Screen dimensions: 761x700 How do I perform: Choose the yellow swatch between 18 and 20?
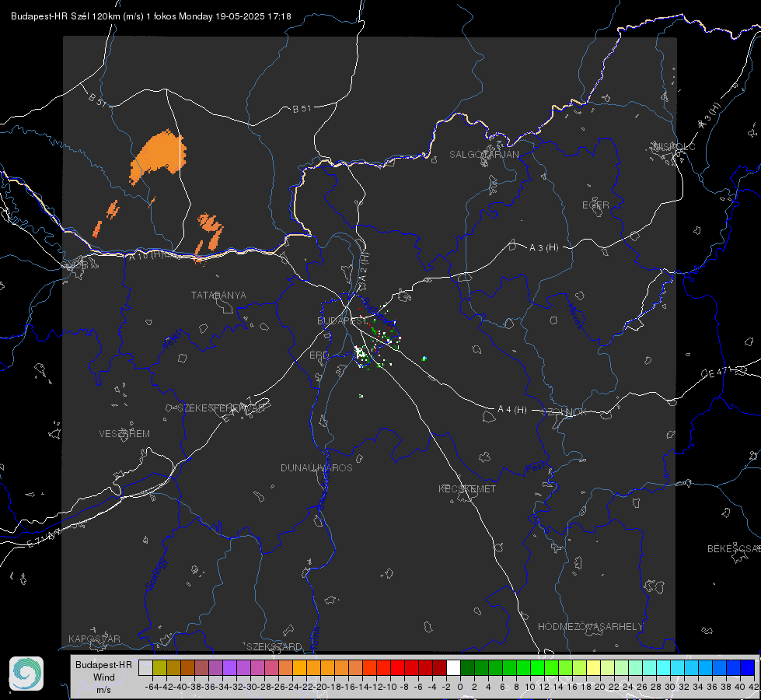(x=593, y=668)
